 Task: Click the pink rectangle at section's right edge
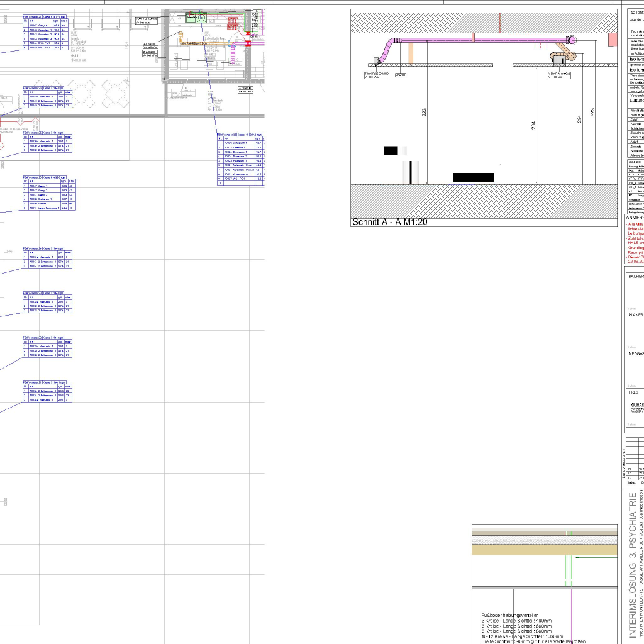pos(612,40)
